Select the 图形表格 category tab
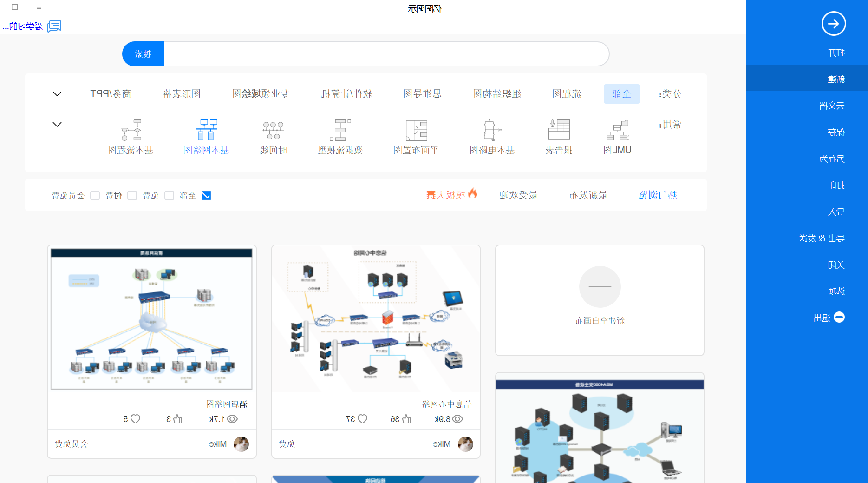868x483 pixels. [x=182, y=94]
